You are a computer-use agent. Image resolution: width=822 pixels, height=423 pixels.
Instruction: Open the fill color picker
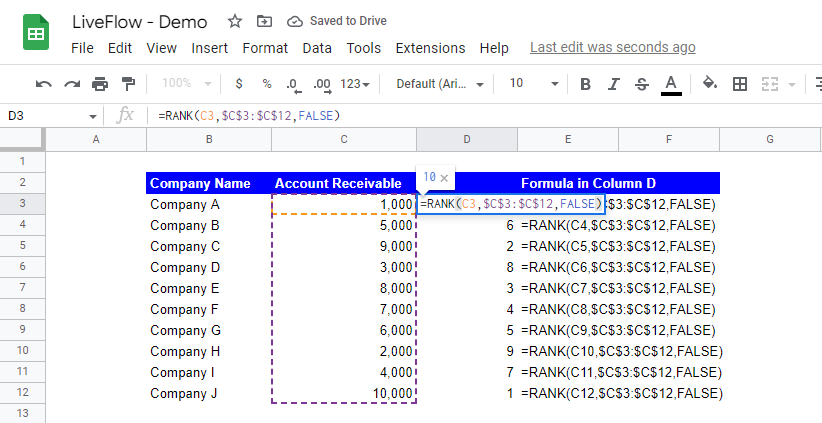pyautogui.click(x=710, y=84)
